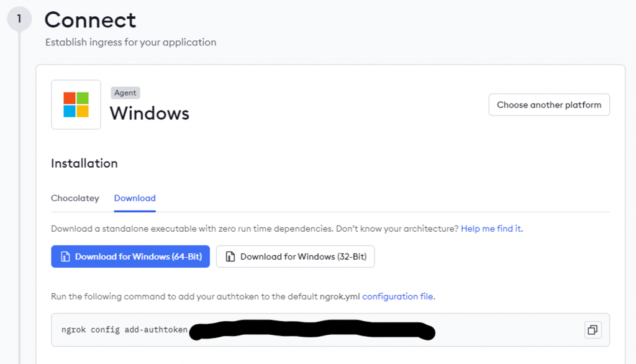
Task: Click the standalone executable description text
Action: [x=255, y=229]
